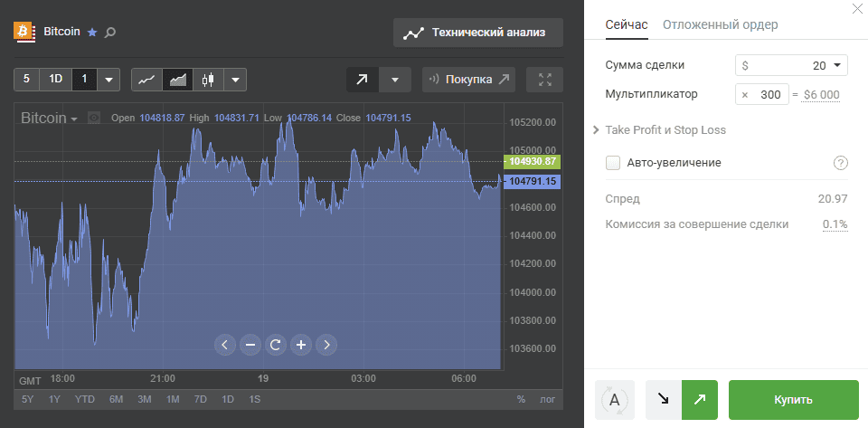Image resolution: width=868 pixels, height=428 pixels.
Task: Select the 1 interval button
Action: coord(85,80)
